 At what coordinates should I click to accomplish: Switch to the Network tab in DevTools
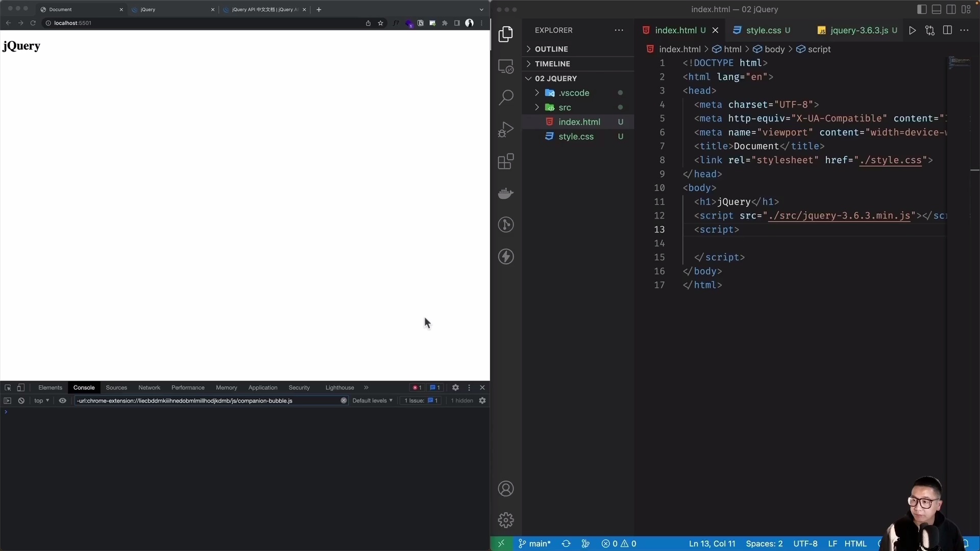click(149, 388)
